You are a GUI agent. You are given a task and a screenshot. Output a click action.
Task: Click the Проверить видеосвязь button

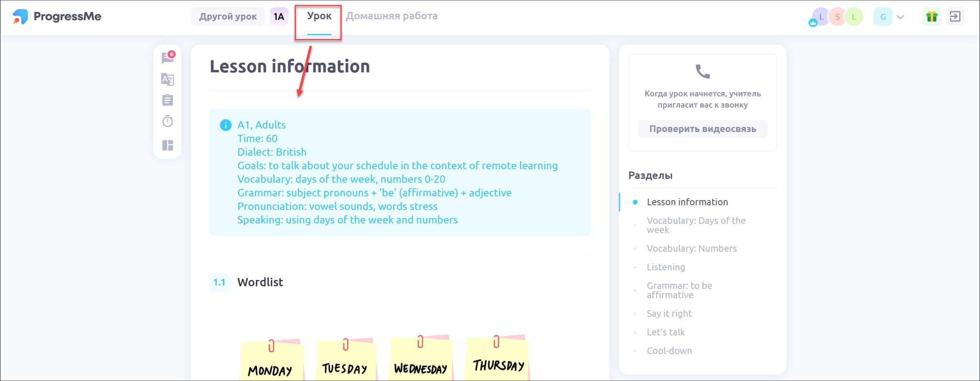[702, 129]
